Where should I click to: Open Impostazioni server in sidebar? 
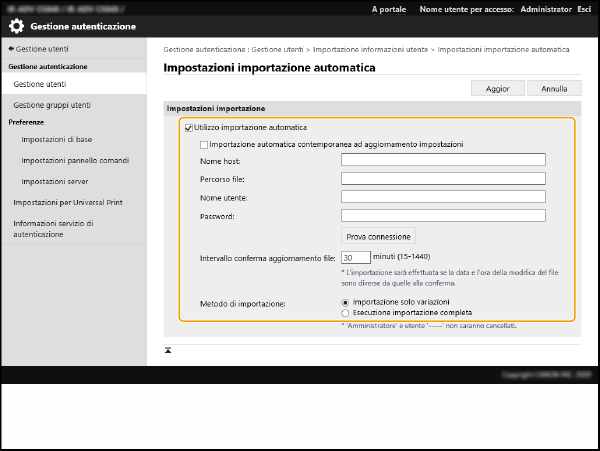tap(54, 181)
